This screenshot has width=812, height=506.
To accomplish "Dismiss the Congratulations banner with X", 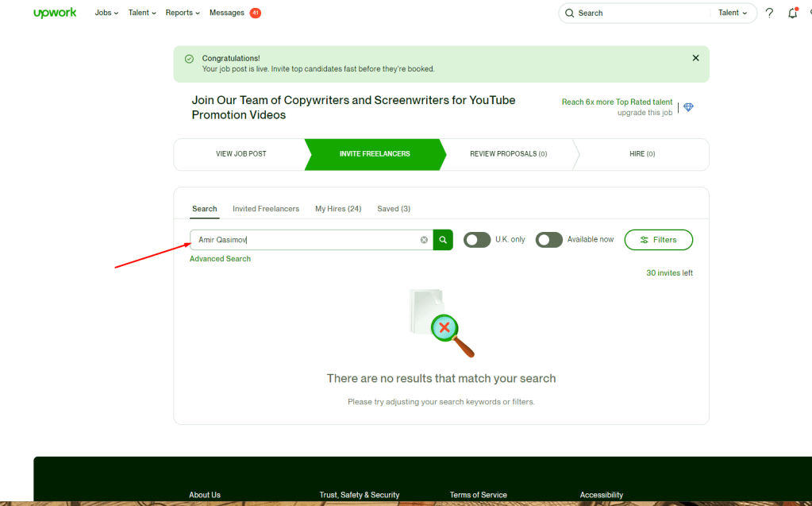I will [x=695, y=58].
